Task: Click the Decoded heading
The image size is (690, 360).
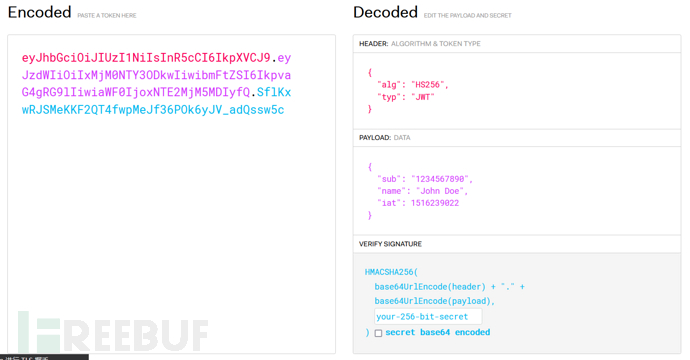Action: (x=385, y=12)
